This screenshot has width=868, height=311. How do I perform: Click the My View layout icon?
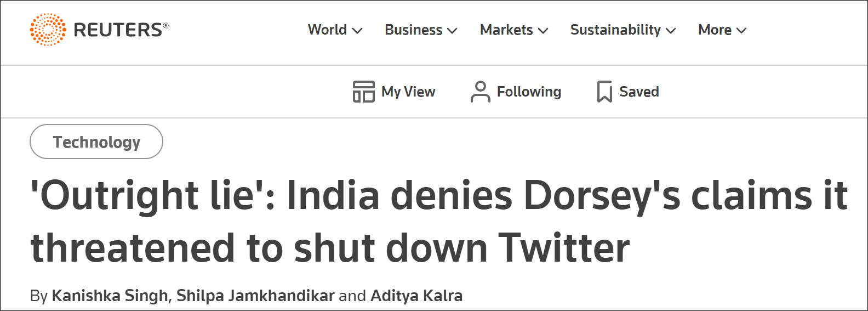click(363, 92)
